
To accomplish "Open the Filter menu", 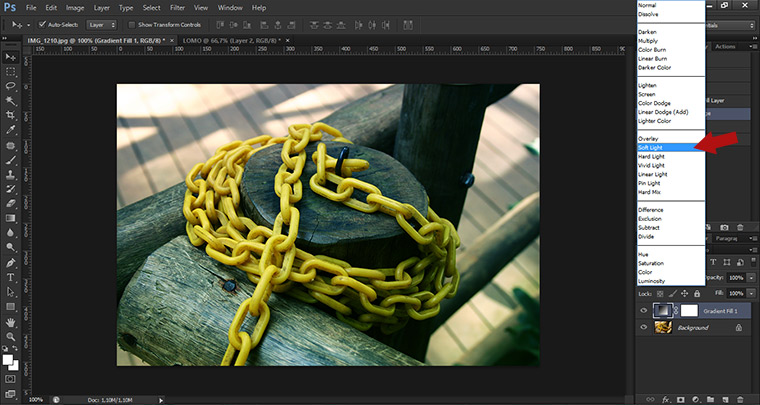I will 177,7.
